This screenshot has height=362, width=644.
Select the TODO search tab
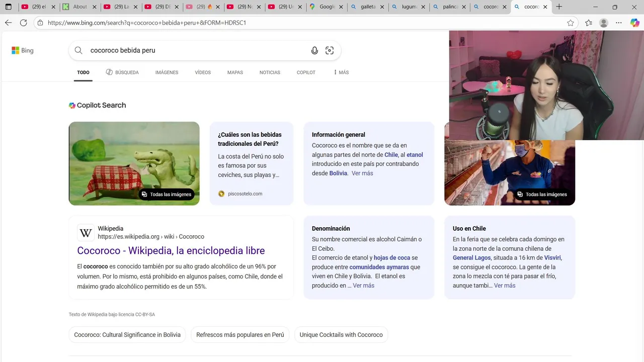click(83, 72)
